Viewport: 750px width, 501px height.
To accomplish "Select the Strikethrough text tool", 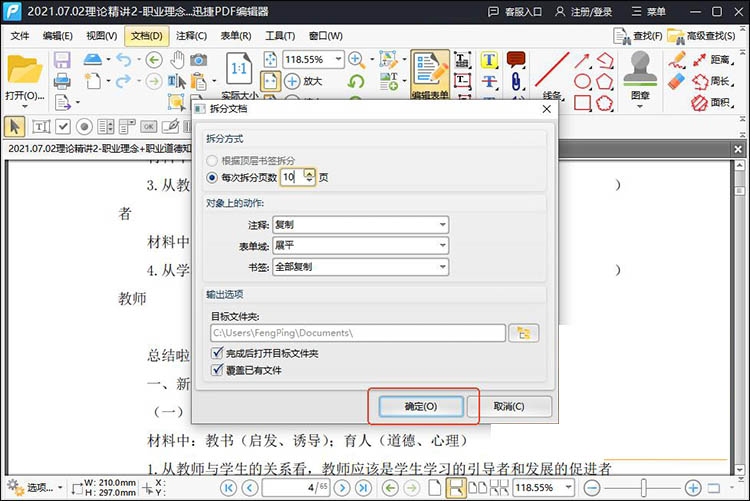I will tap(489, 81).
